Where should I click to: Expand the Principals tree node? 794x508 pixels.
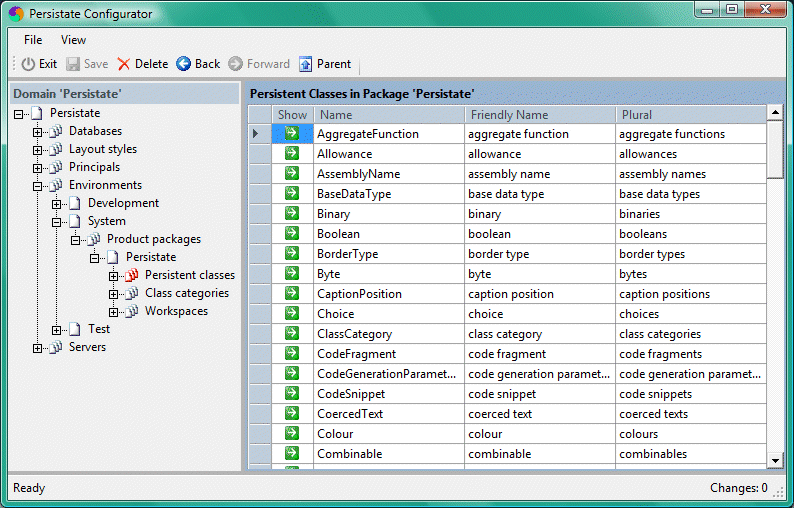pyautogui.click(x=37, y=168)
